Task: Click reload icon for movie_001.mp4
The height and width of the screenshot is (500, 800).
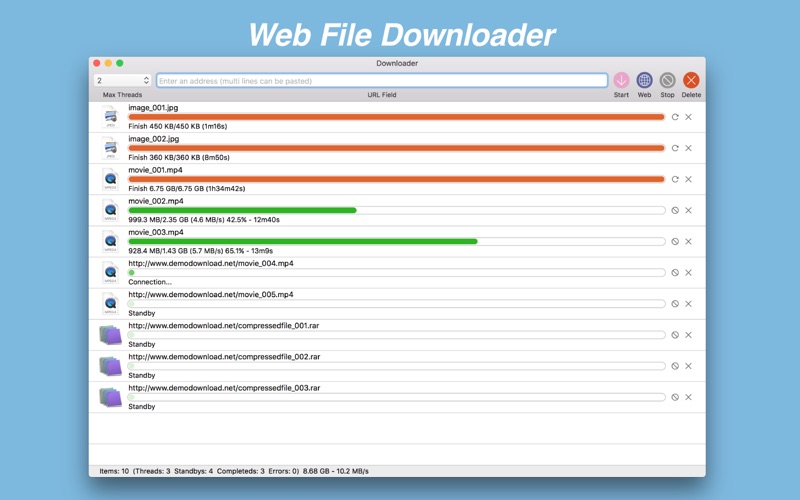Action: point(675,179)
